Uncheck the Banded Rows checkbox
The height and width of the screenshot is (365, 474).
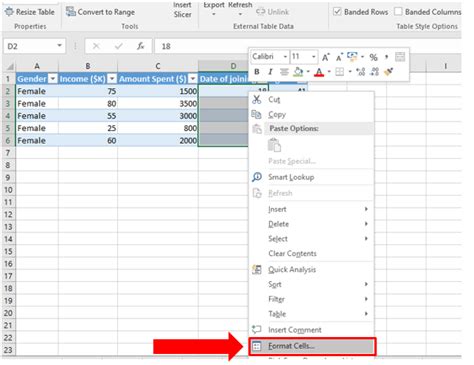coord(337,12)
